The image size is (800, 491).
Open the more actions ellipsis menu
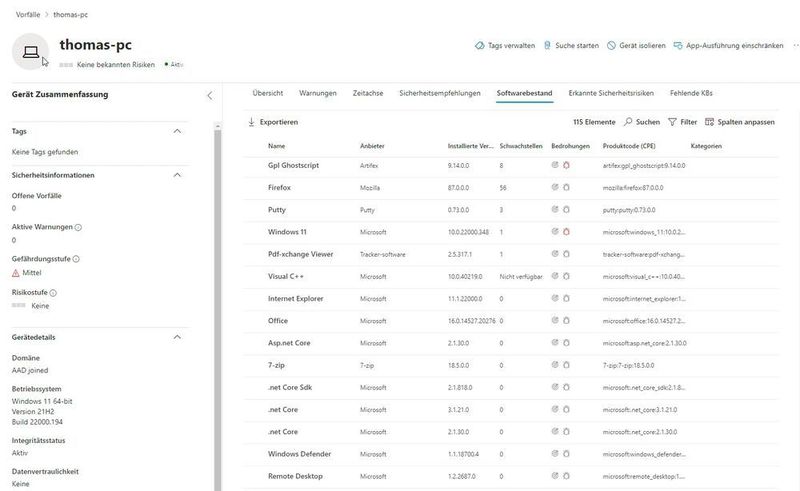[x=795, y=45]
